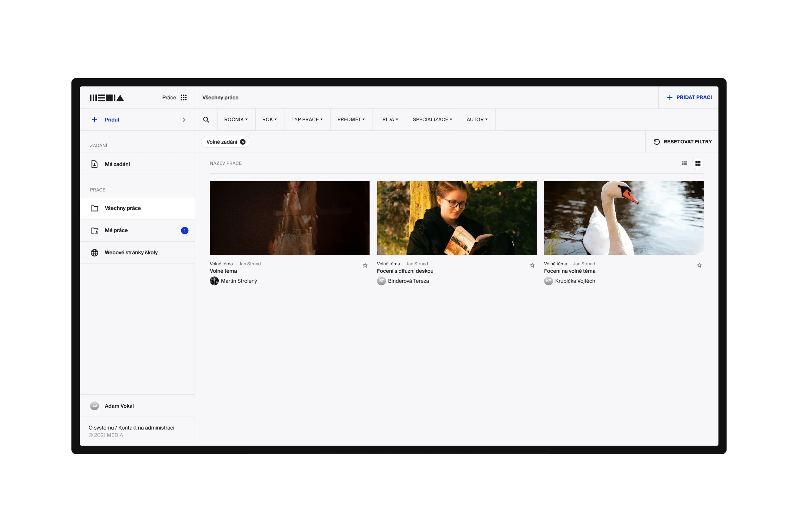Image resolution: width=798 pixels, height=532 pixels.
Task: Click Název práce column header
Action: [226, 163]
